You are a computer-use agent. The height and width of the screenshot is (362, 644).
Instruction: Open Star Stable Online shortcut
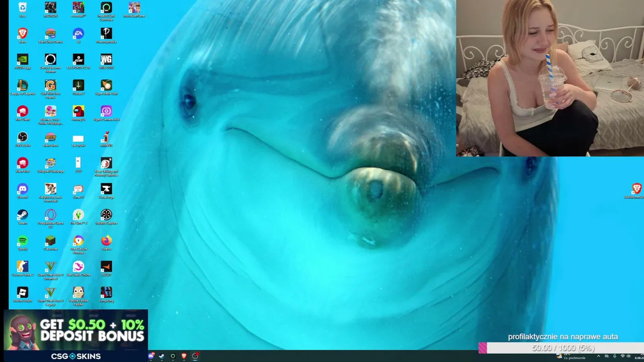point(78,268)
